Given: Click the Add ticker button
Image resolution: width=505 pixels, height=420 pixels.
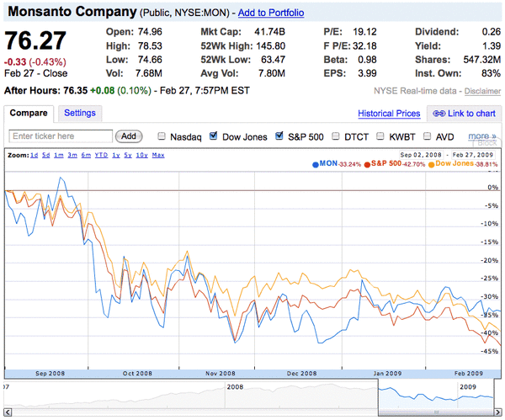Looking at the screenshot, I should (x=129, y=136).
